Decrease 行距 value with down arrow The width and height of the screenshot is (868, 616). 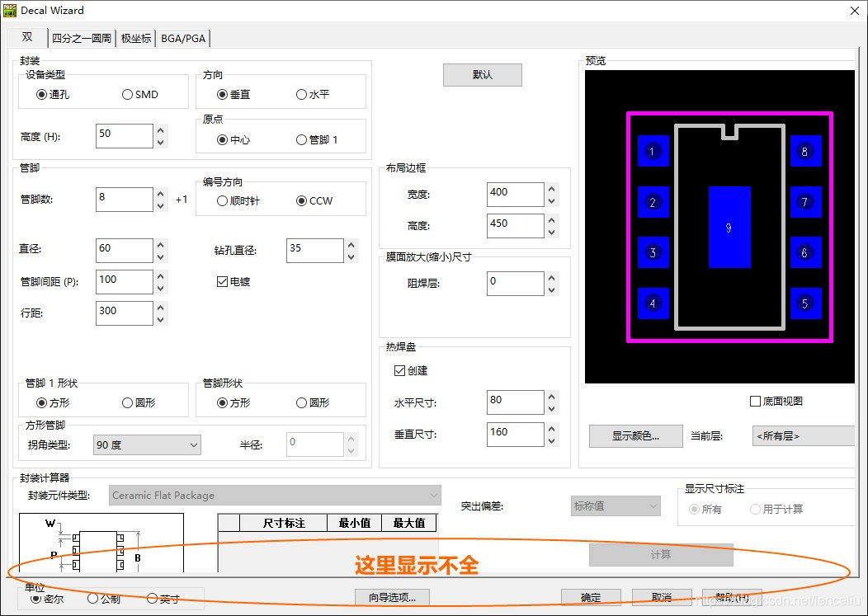[161, 319]
